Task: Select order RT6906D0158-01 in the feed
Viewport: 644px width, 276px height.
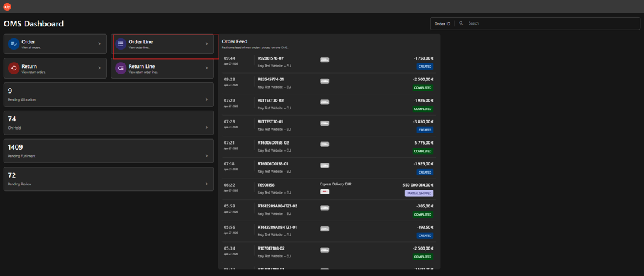Action: 273,163
